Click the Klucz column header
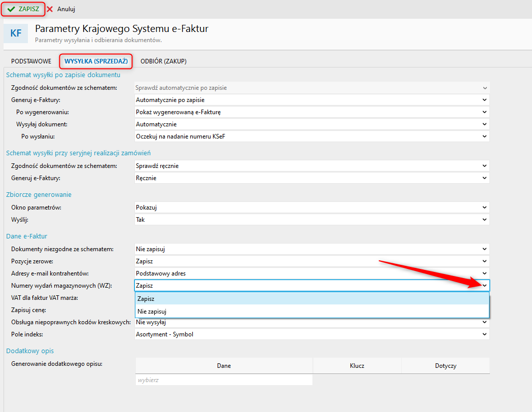 [x=357, y=365]
